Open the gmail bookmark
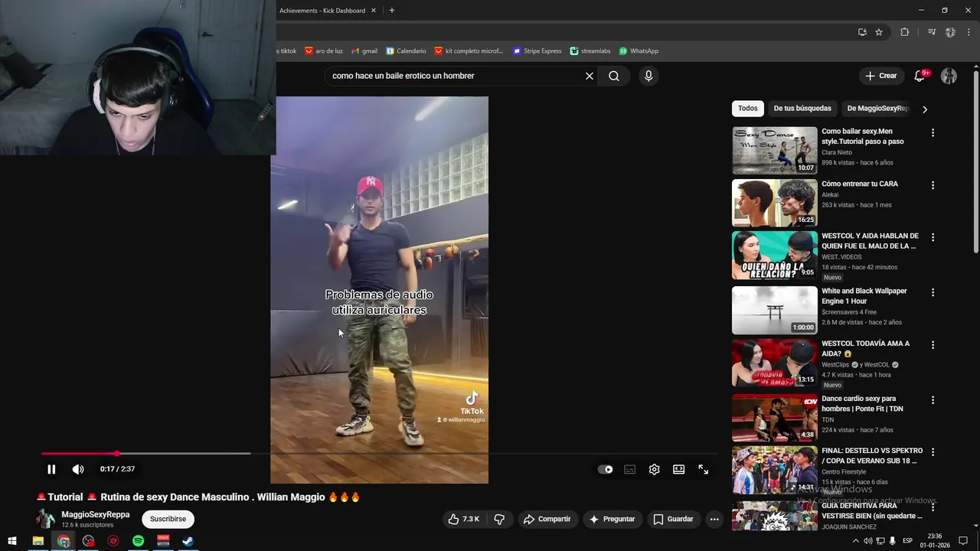This screenshot has width=980, height=551. [364, 51]
